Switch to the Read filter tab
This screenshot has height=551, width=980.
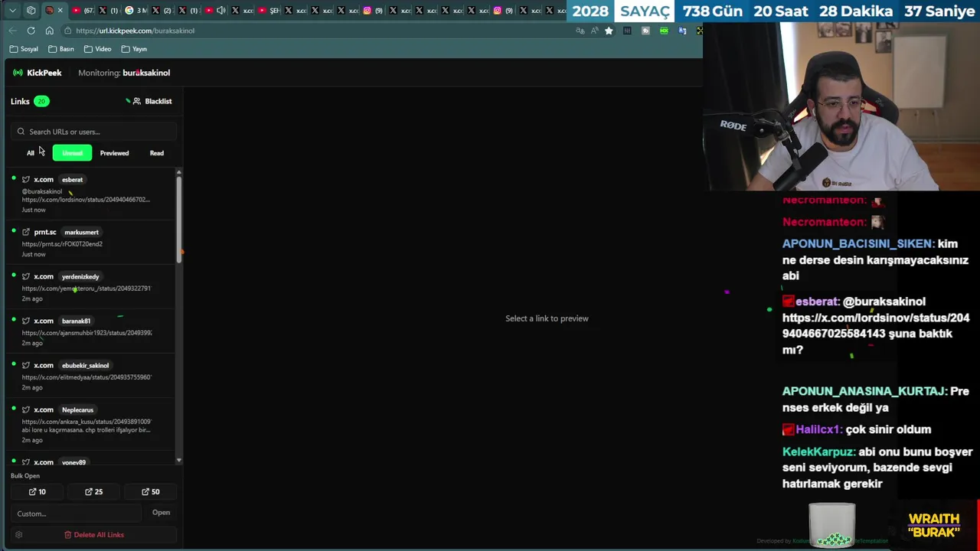click(156, 153)
